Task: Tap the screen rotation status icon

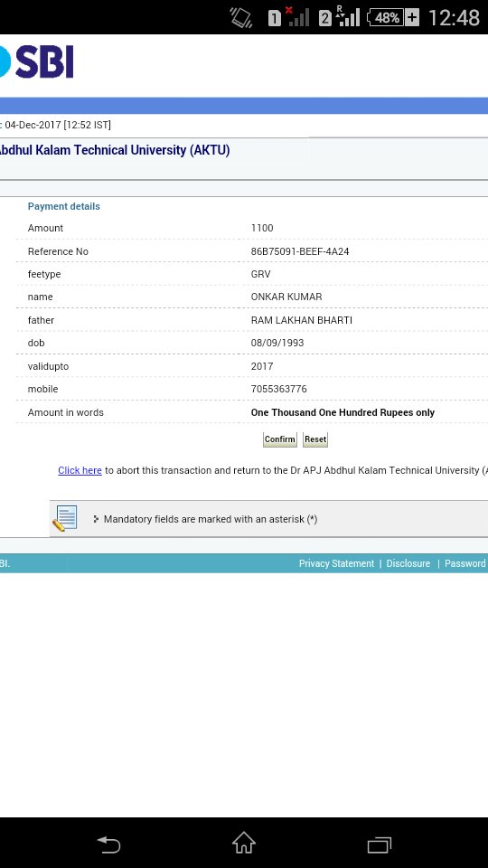Action: pos(241,18)
